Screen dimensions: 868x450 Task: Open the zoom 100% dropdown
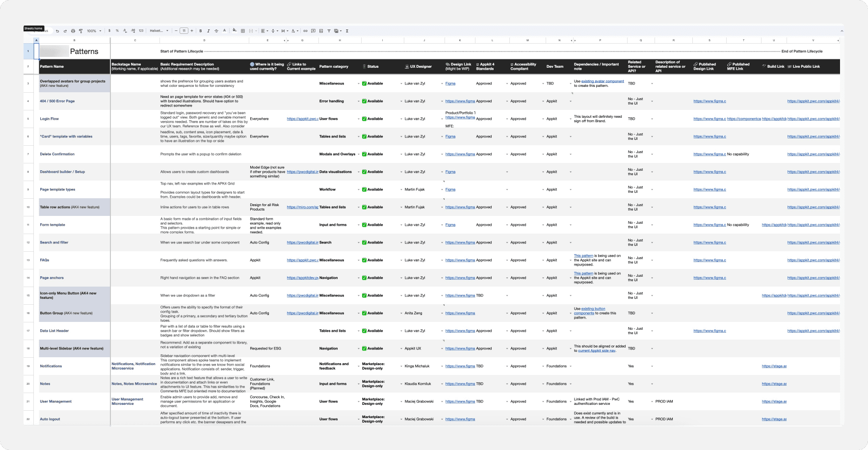click(x=94, y=31)
